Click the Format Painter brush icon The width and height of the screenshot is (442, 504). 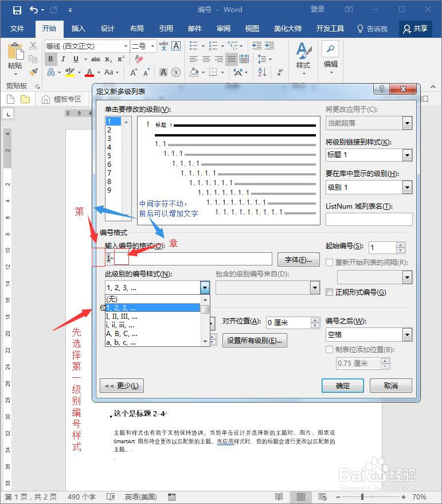click(33, 72)
